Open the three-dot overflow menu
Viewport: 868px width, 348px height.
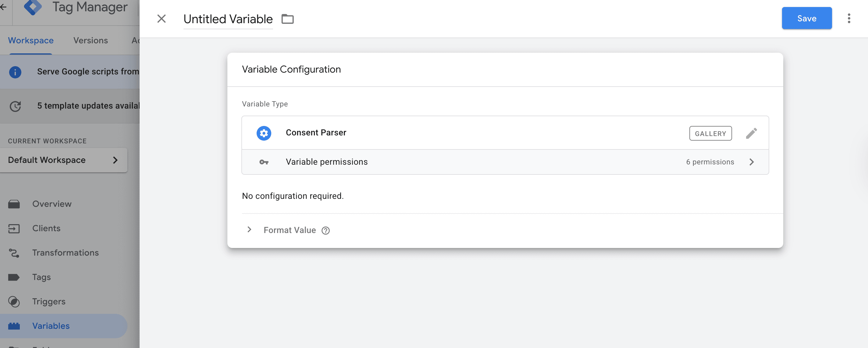click(848, 19)
